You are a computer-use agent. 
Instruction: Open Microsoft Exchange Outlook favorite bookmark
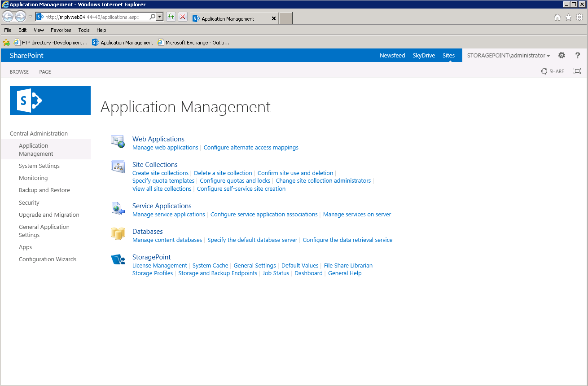tap(193, 43)
